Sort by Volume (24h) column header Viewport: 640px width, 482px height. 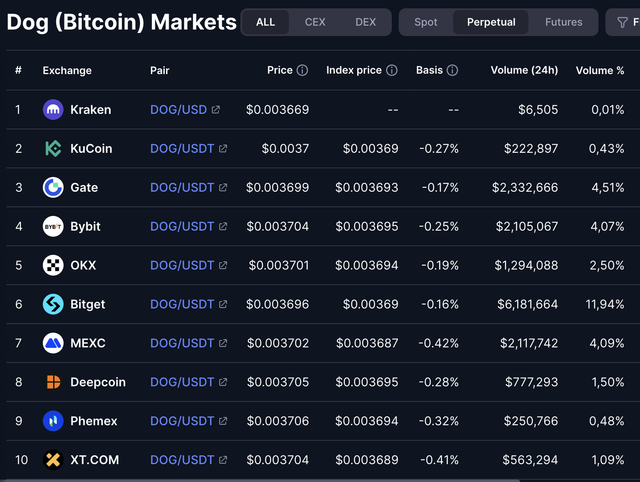524,70
